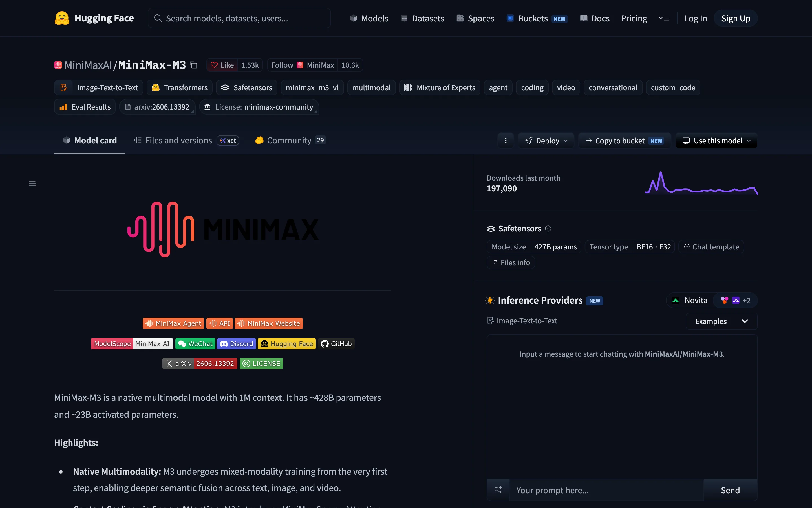Focus the search models field
This screenshot has height=508, width=812.
pos(239,18)
